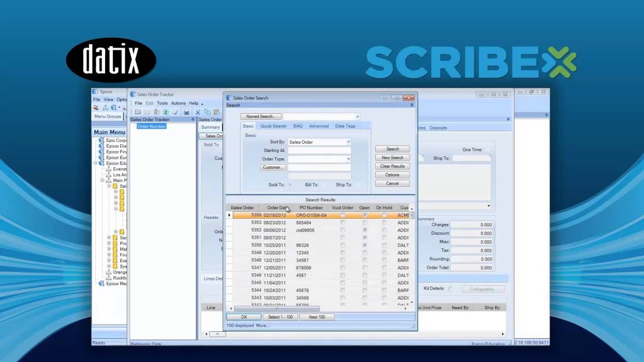Click the Options button in the search dialog
Image resolution: width=644 pixels, height=362 pixels.
(392, 175)
